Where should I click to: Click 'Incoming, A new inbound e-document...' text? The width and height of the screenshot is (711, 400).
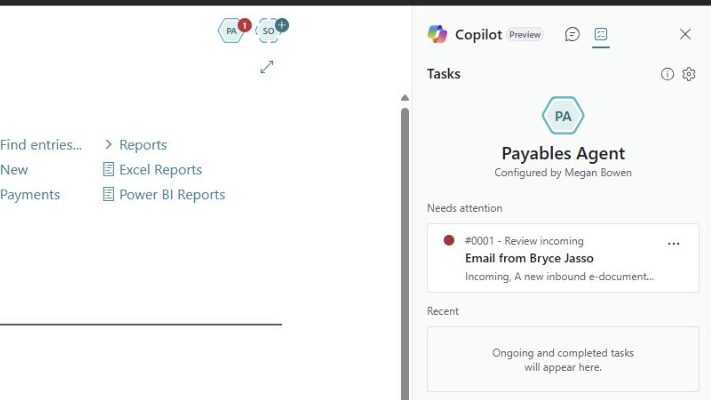(560, 276)
